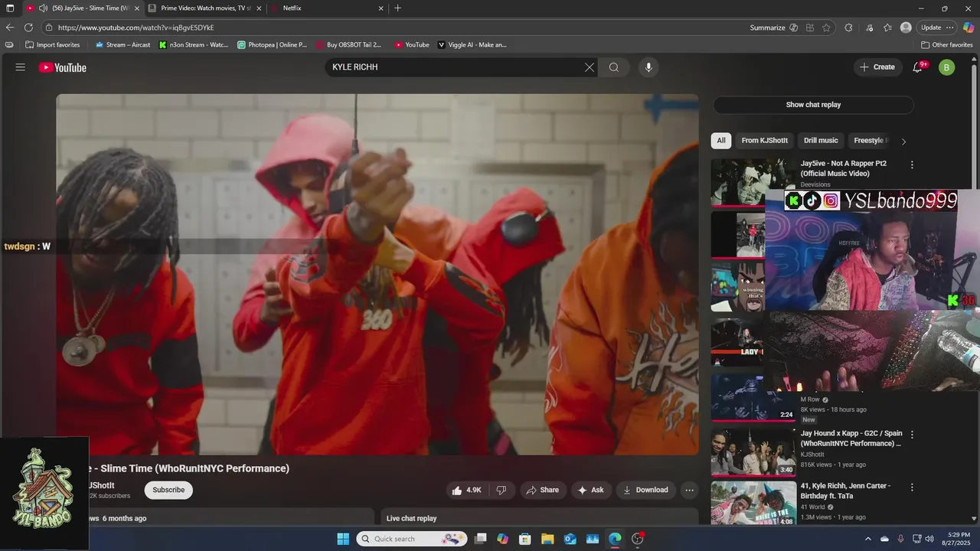Screen dimensions: 980x551
Task: Add page to favorites with star
Action: tap(826, 28)
